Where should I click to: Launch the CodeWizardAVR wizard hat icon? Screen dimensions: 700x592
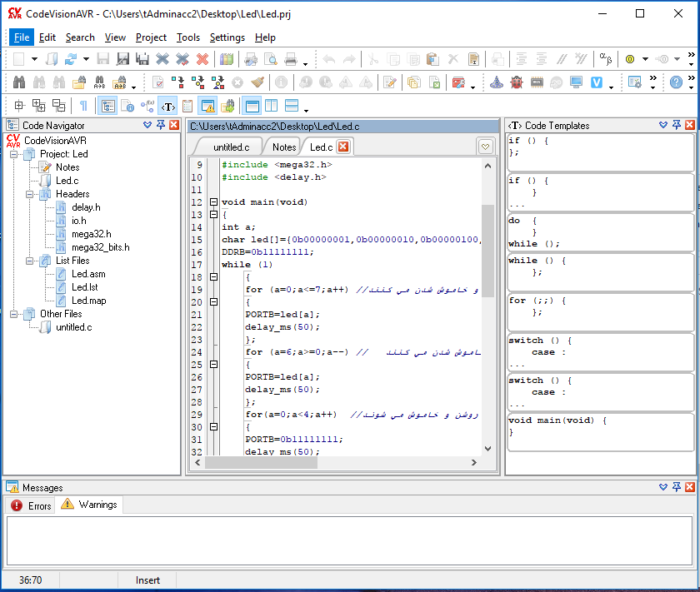pyautogui.click(x=497, y=82)
